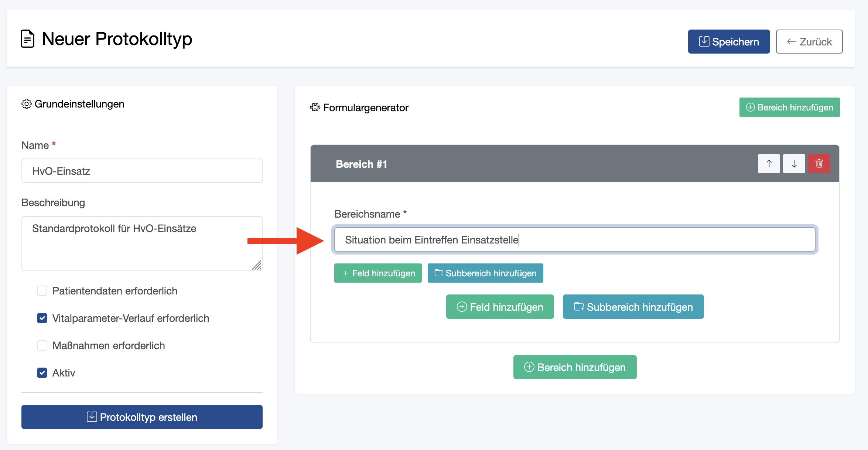
Task: Click the Formulargenerator puzzle icon
Action: (315, 108)
